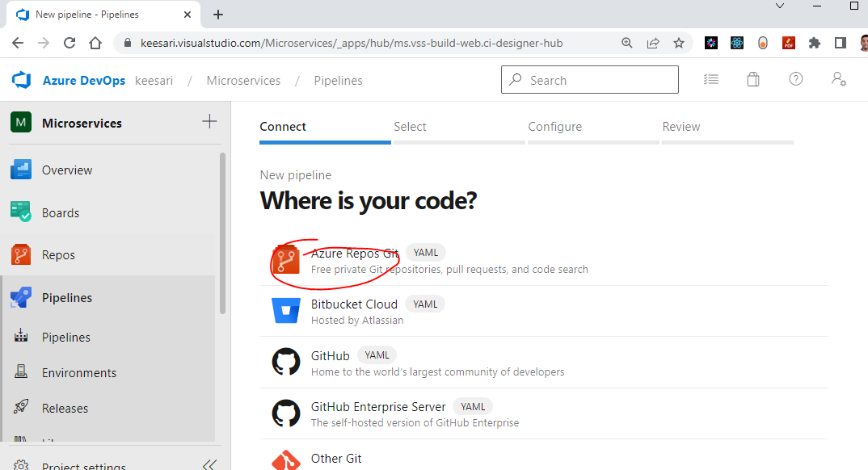This screenshot has height=470, width=868.
Task: Switch to the Connect step tab
Action: click(x=325, y=130)
